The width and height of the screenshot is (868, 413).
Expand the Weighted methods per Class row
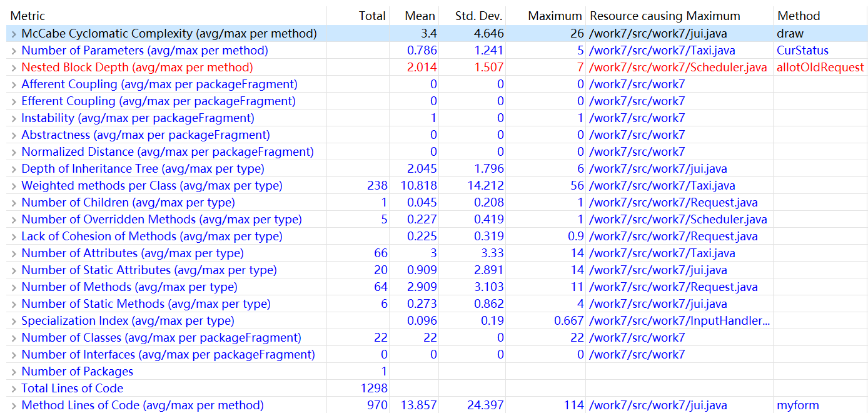pyautogui.click(x=14, y=186)
